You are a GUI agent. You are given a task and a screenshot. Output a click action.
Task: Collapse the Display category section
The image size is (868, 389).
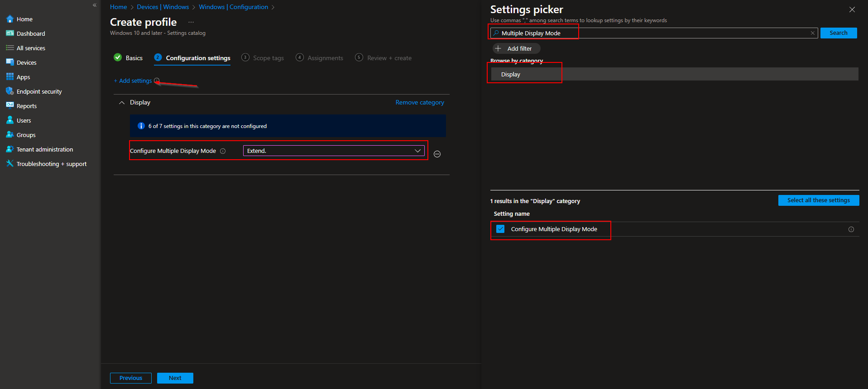[122, 103]
